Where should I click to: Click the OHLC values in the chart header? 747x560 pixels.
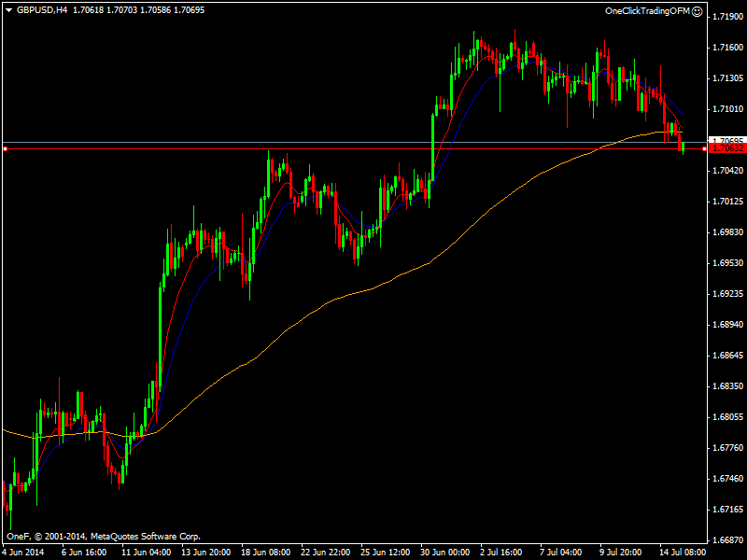(138, 10)
